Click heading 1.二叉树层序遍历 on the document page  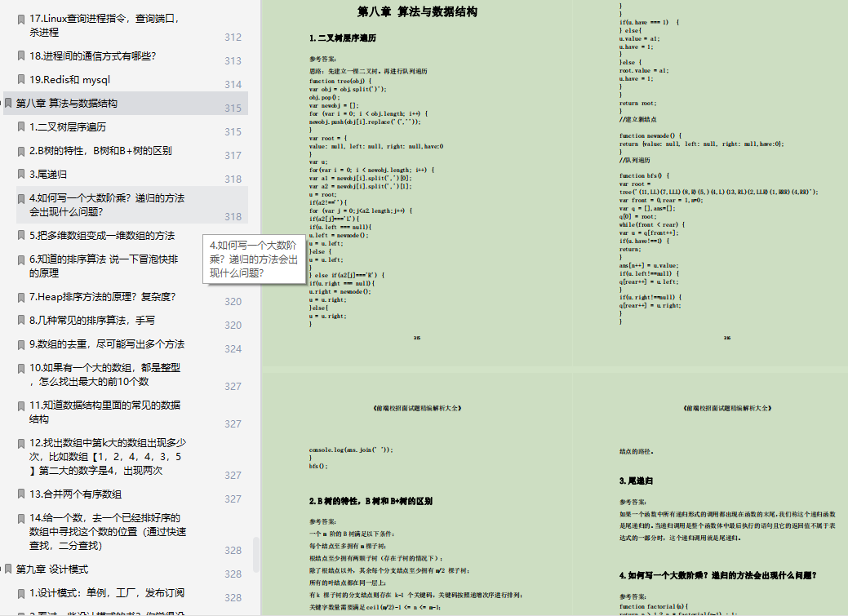[x=342, y=38]
